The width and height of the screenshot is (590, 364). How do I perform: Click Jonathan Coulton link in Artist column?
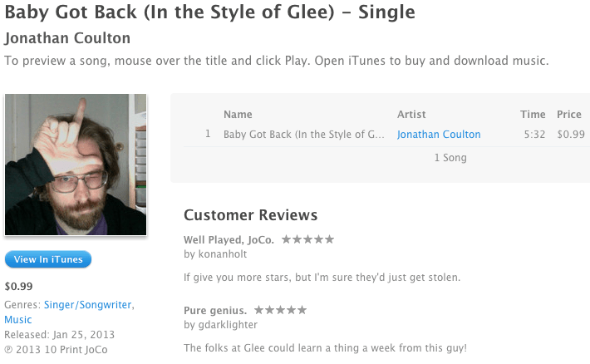(x=439, y=135)
